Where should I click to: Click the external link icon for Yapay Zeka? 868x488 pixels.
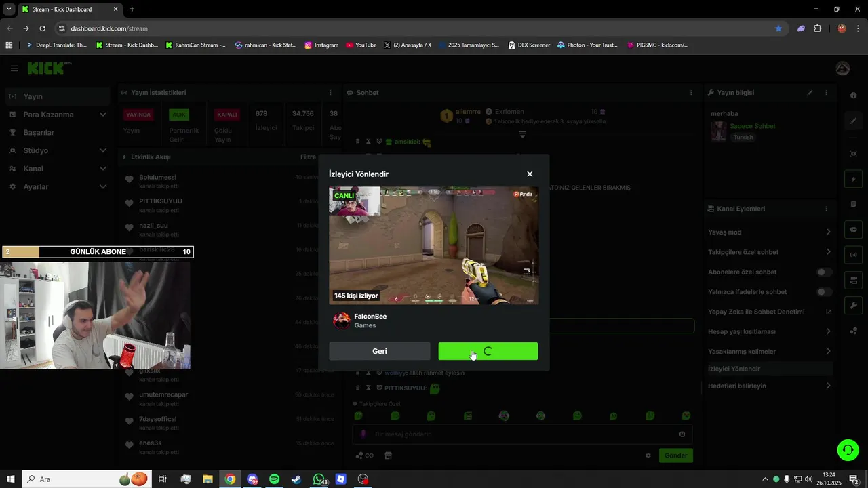coord(828,312)
